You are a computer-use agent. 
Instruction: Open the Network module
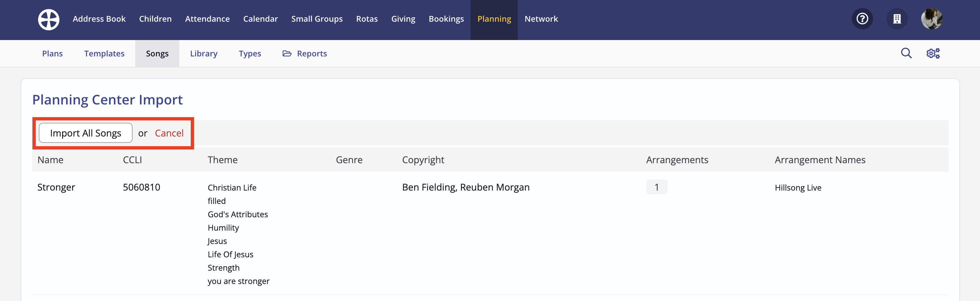541,19
